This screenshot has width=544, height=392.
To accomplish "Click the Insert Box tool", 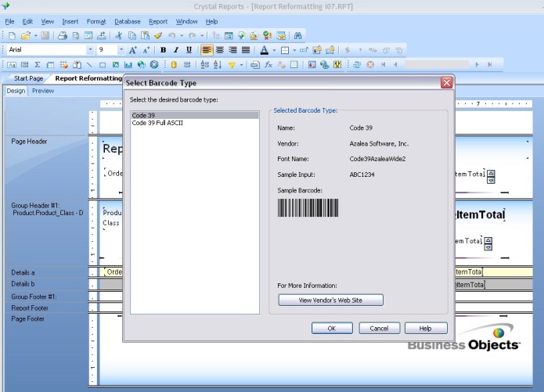I will point(103,65).
